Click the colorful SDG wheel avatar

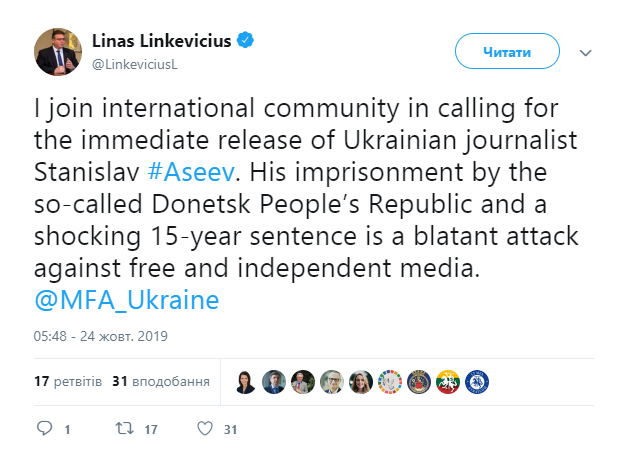tap(391, 381)
